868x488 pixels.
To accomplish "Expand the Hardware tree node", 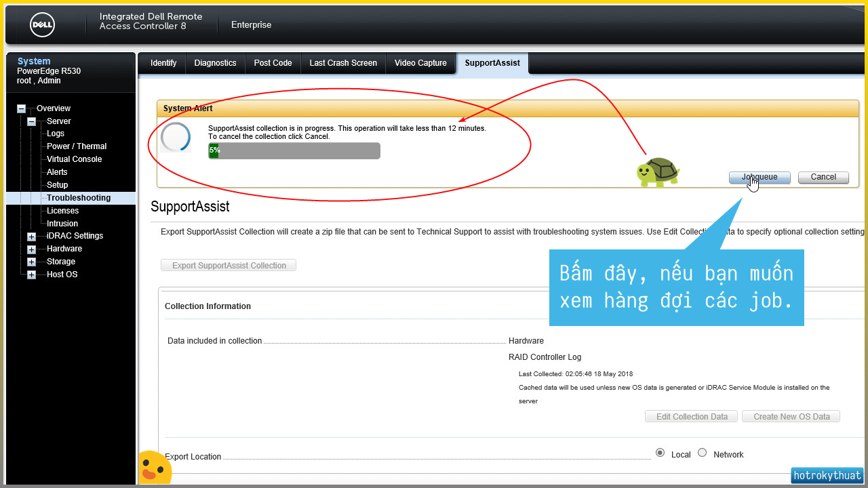I will point(31,249).
